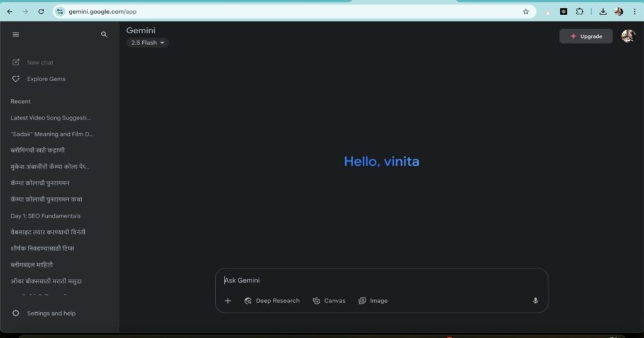Click the Upgrade button

point(586,36)
